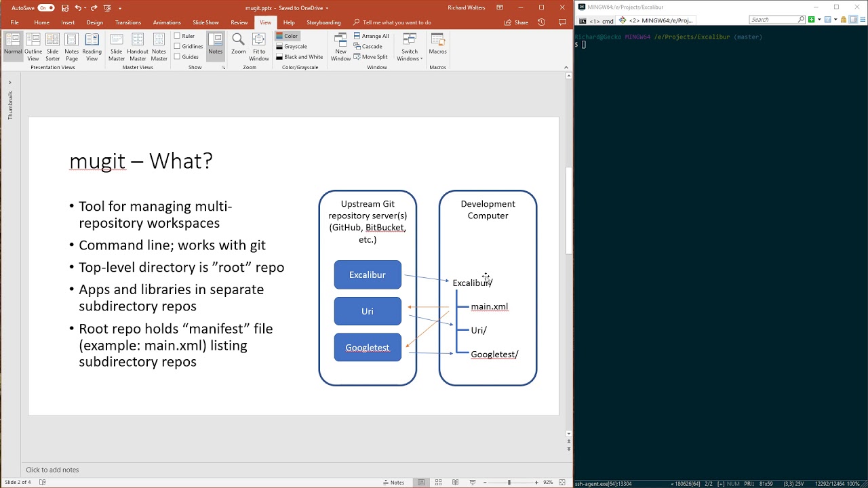Select the cmd terminal tab
The height and width of the screenshot is (488, 868).
pos(597,20)
